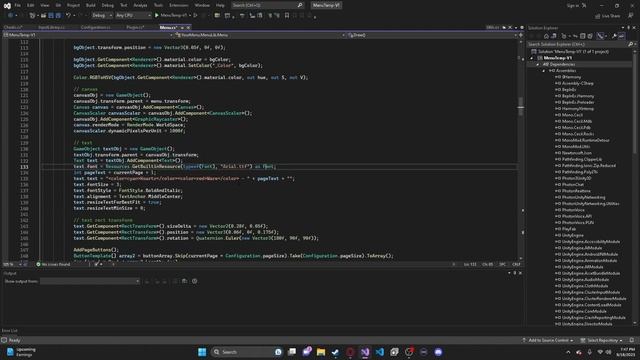This screenshot has height=360, width=640.
Task: Click the New Item toolbar icon
Action: point(32,16)
